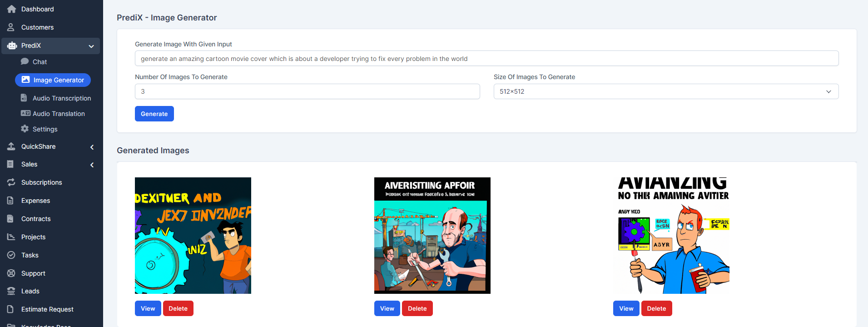View the AMAIVING AVITIER image
Screen dimensions: 868x327
[x=626, y=308]
